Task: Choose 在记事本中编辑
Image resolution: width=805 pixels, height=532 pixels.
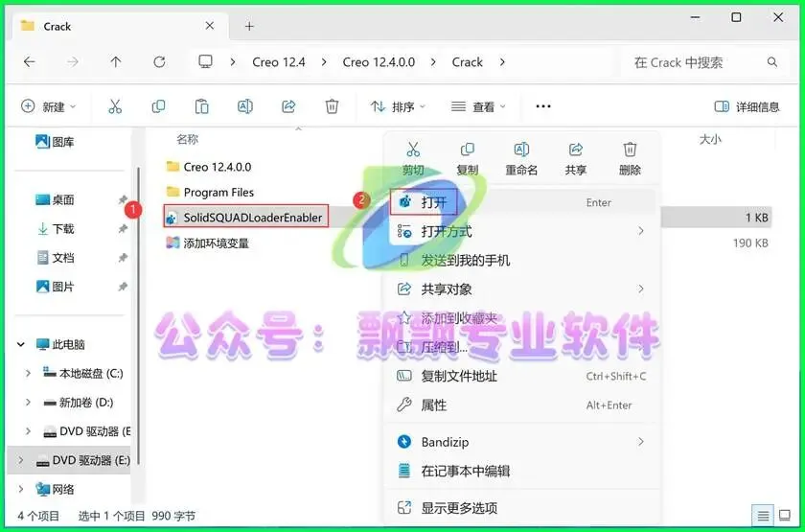Action: [521, 471]
